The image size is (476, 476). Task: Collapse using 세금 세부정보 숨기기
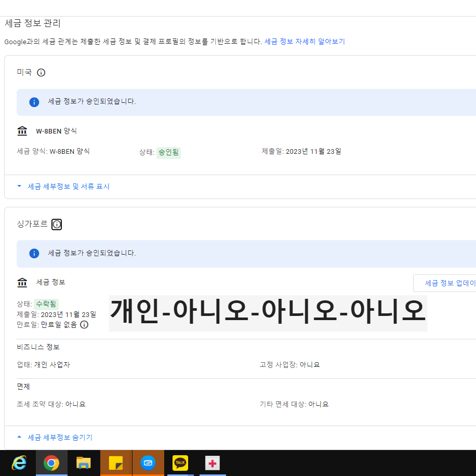tap(60, 437)
